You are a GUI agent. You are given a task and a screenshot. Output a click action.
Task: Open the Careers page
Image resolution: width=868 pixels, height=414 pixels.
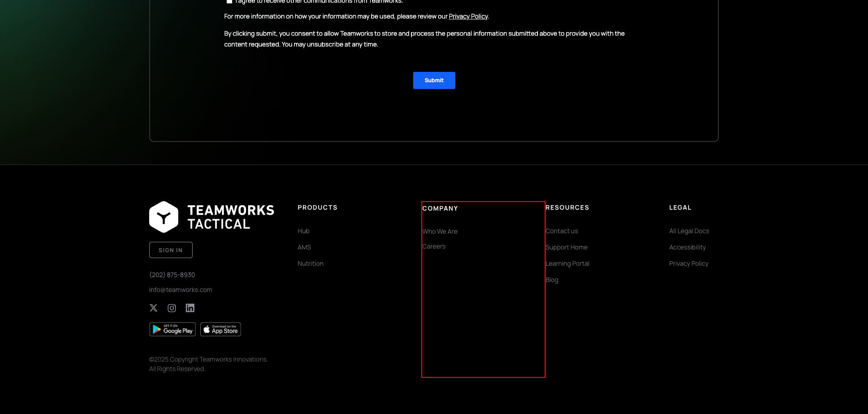pyautogui.click(x=434, y=246)
